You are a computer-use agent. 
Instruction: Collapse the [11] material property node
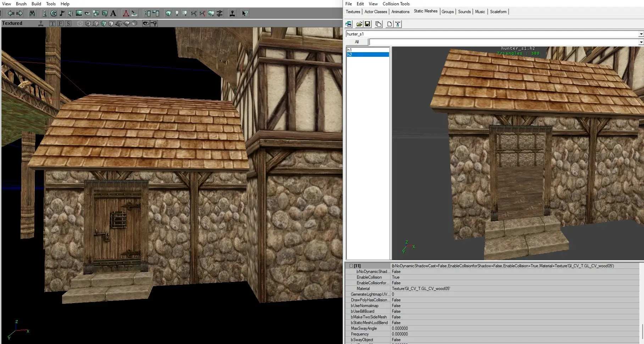[x=351, y=266]
